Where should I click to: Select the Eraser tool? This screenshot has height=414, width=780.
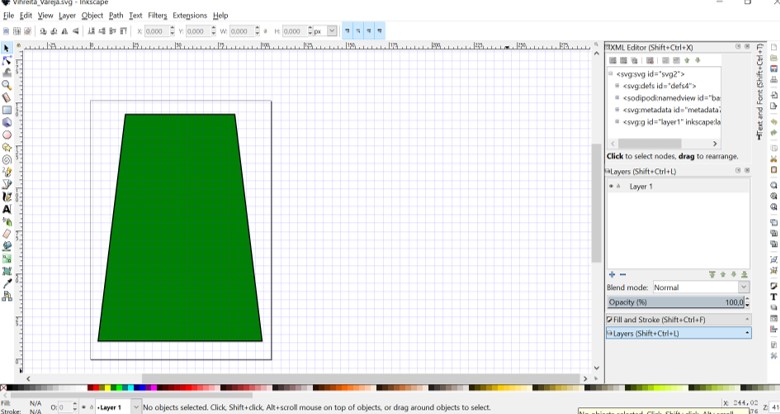pyautogui.click(x=6, y=234)
